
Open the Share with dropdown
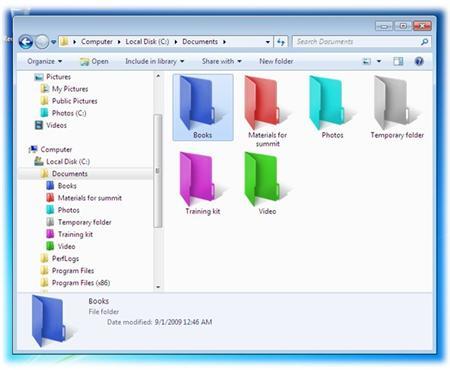221,61
